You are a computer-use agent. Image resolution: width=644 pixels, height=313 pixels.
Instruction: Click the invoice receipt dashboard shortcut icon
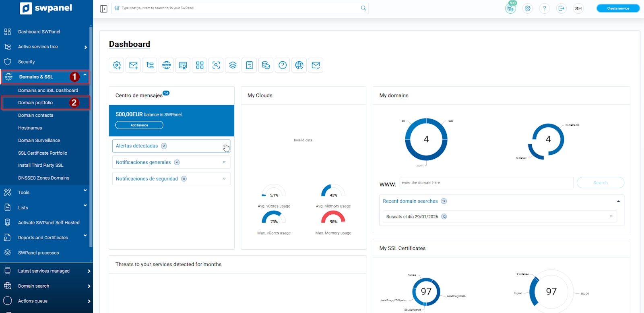tap(249, 65)
